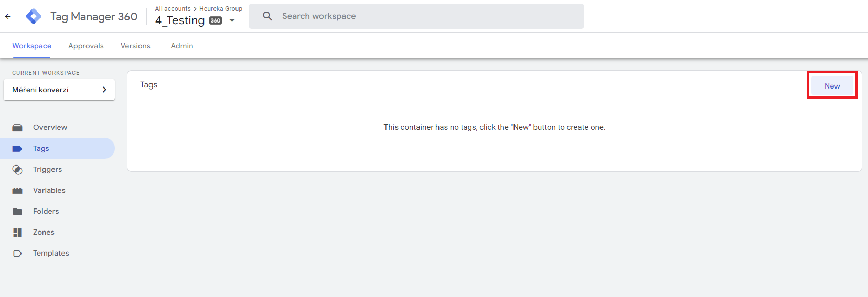Click the Zones grid icon

click(17, 233)
